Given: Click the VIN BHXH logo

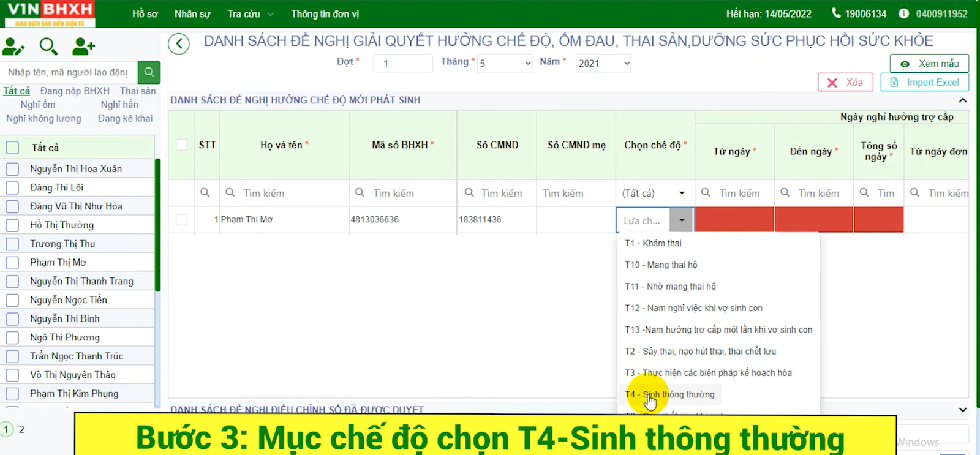Looking at the screenshot, I should click(x=50, y=13).
